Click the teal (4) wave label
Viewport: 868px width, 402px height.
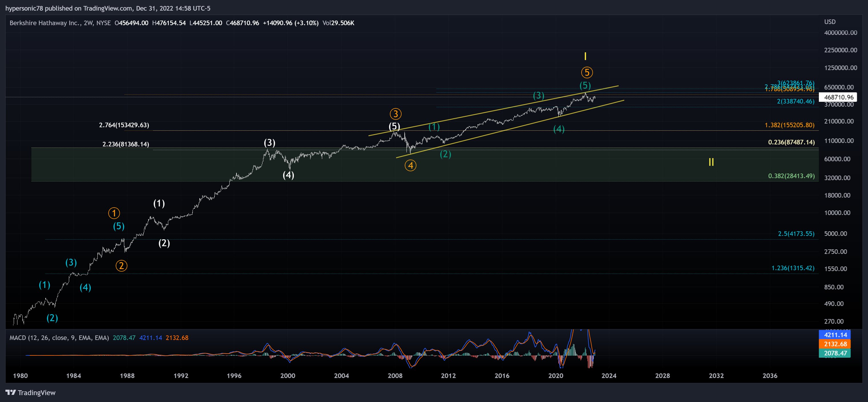click(x=559, y=129)
